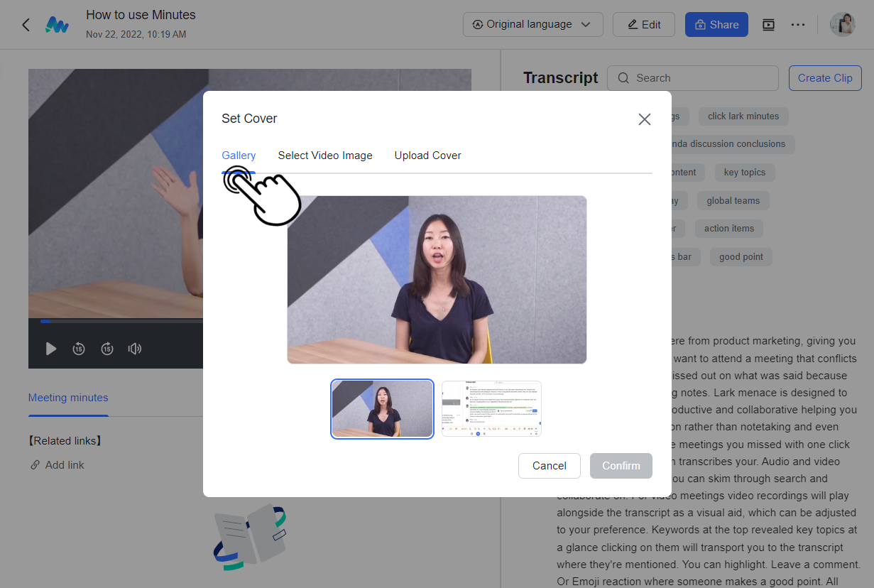The image size is (874, 588).
Task: Click the Confirm button
Action: click(621, 466)
